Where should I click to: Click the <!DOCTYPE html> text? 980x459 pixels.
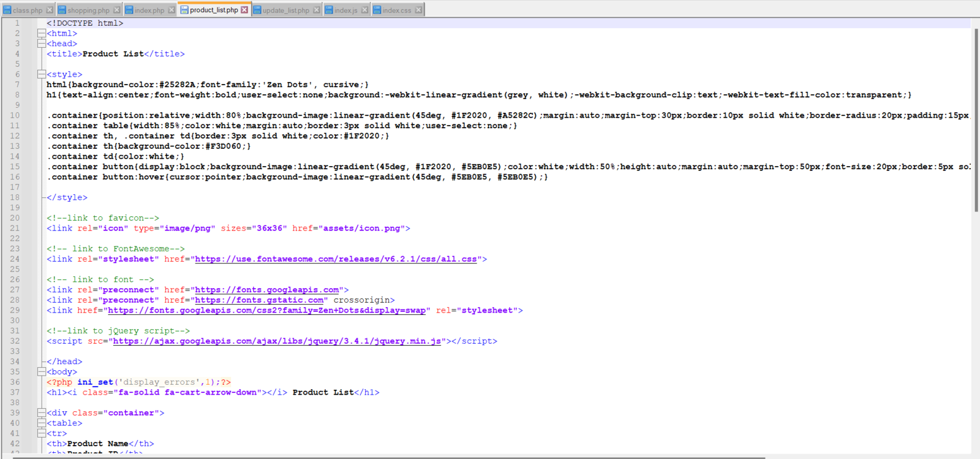click(85, 23)
